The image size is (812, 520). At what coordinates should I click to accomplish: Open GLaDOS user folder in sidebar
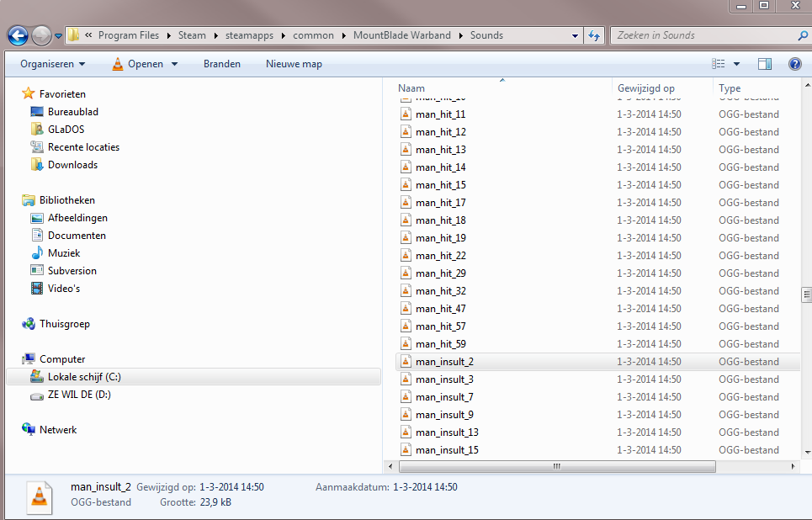pos(66,129)
